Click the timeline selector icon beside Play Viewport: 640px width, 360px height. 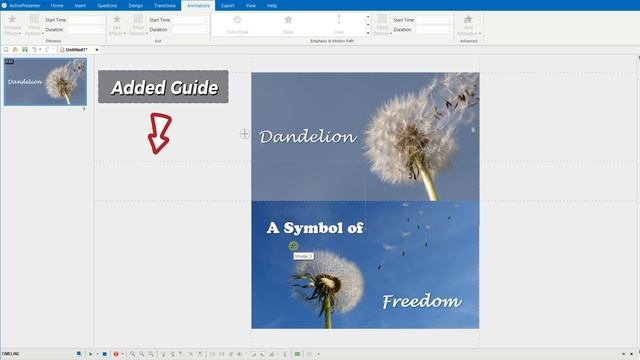click(x=79, y=354)
